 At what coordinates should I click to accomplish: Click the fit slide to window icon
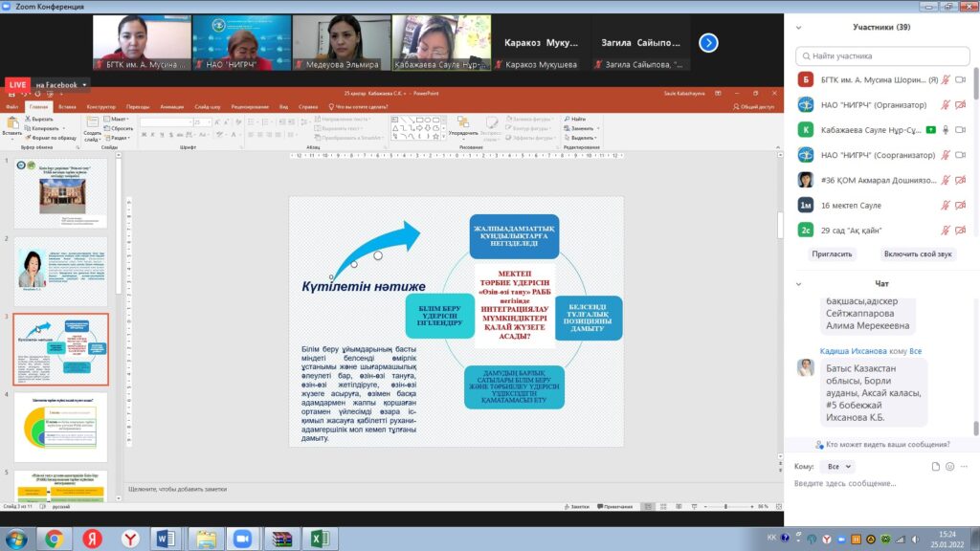[x=779, y=507]
